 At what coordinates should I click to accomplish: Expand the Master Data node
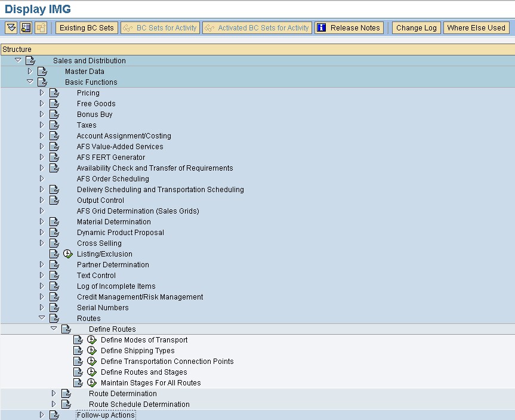tap(30, 71)
